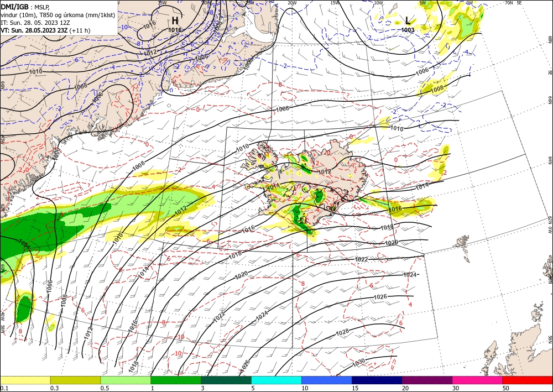Select the light green 0.5 legend swatch
This screenshot has height=392, width=553.
coord(126,380)
